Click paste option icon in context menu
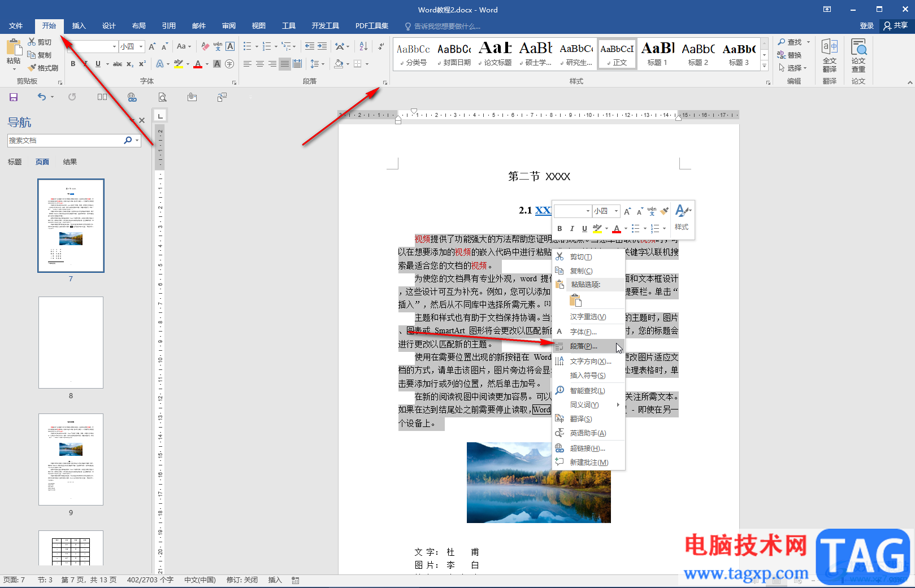This screenshot has width=915, height=588. coord(575,300)
